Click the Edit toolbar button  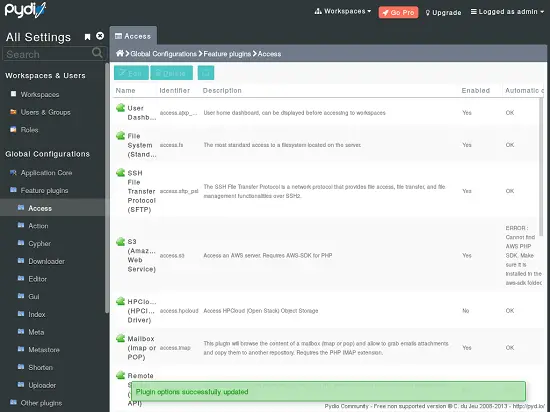pos(131,73)
